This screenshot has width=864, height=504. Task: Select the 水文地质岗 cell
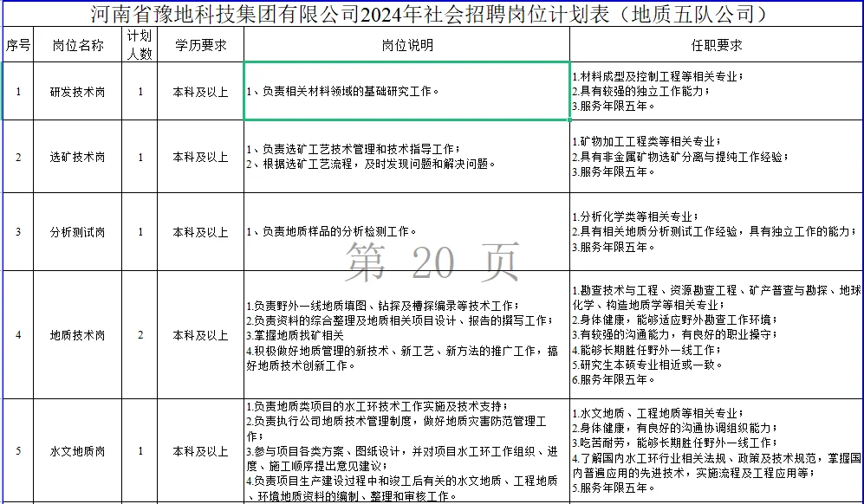(x=78, y=451)
